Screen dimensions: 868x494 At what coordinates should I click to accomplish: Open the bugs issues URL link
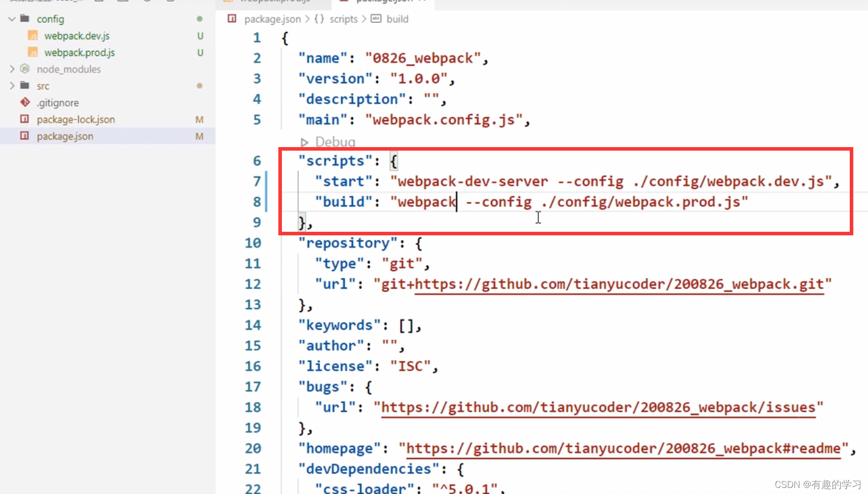(x=598, y=407)
